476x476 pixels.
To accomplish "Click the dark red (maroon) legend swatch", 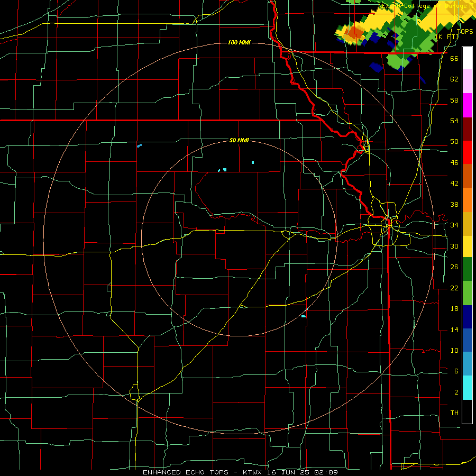I will click(467, 129).
